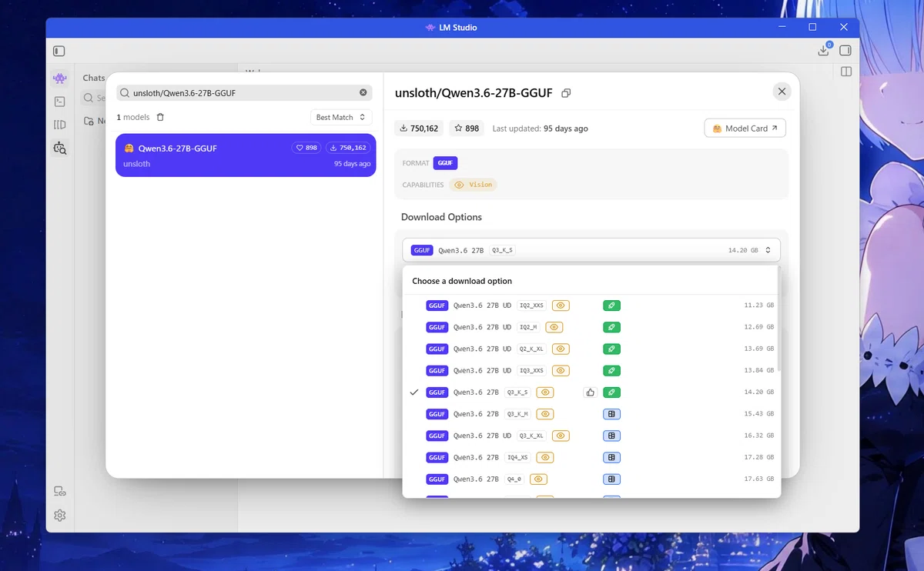The height and width of the screenshot is (571, 924).
Task: Click the Chats panel search field
Action: click(92, 99)
